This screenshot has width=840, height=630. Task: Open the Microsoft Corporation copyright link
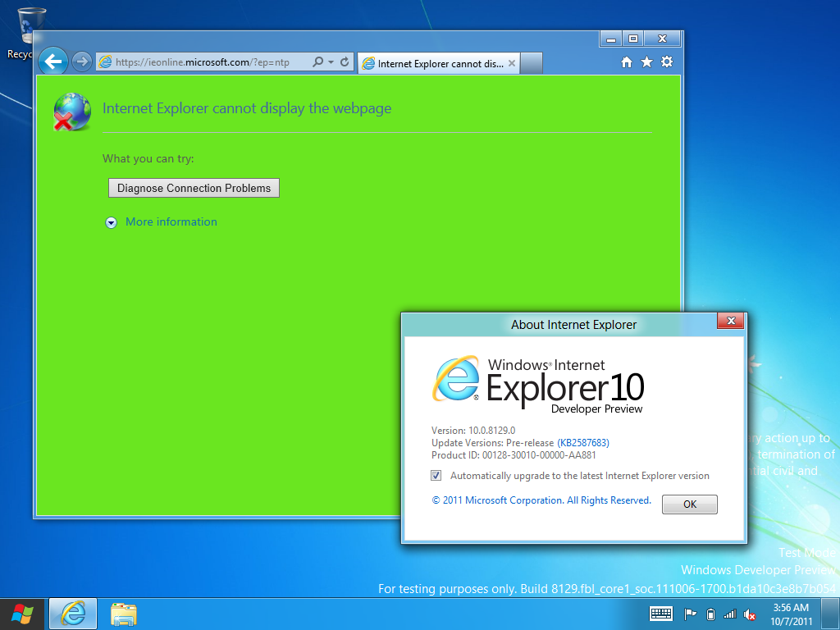click(541, 500)
